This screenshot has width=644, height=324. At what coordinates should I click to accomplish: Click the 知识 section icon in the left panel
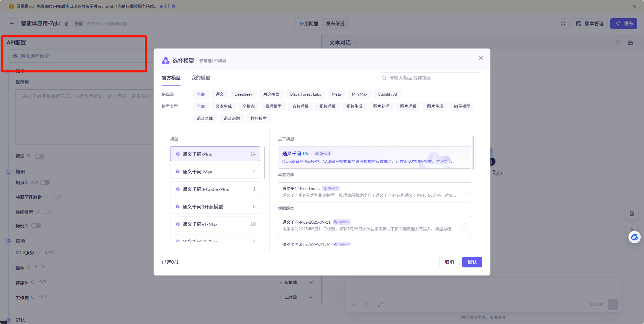(x=9, y=172)
